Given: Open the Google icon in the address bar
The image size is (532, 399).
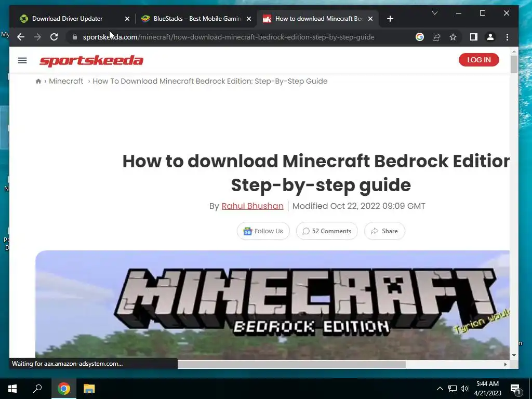Looking at the screenshot, I should tap(420, 37).
